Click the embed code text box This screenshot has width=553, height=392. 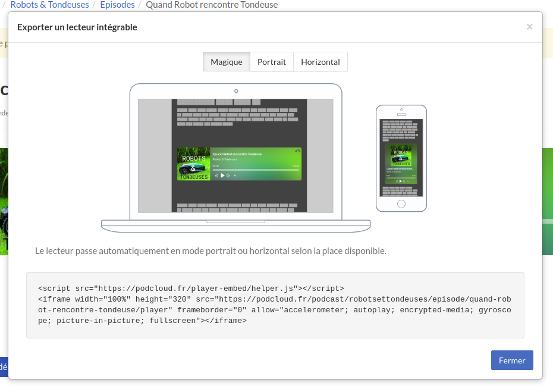click(x=275, y=305)
